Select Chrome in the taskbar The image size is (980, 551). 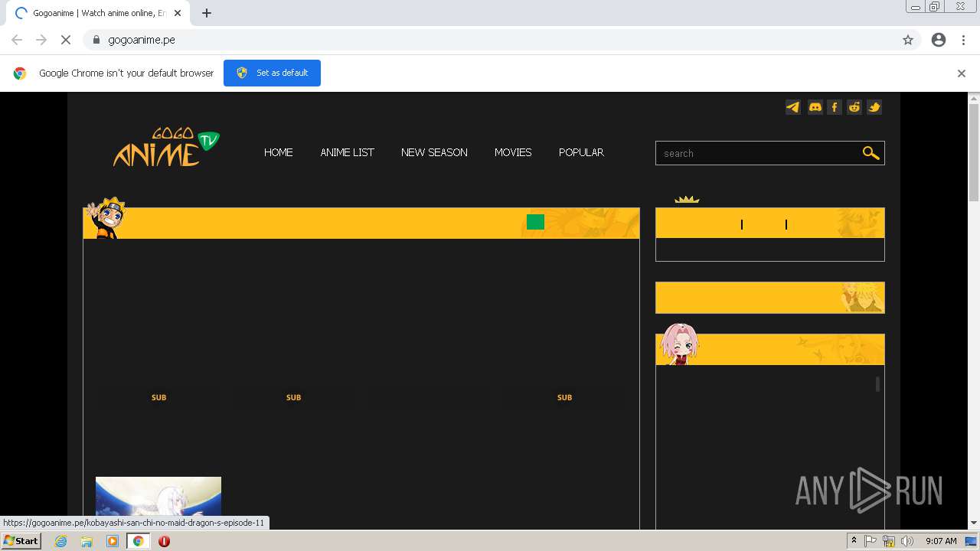tap(139, 541)
